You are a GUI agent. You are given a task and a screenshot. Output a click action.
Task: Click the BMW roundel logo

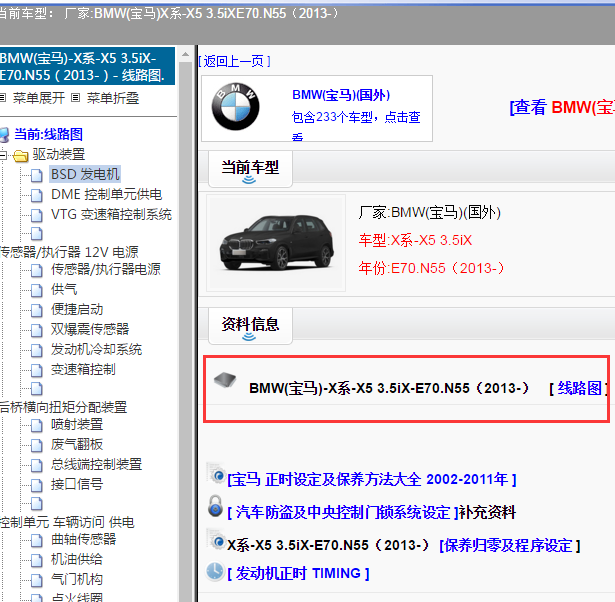point(235,107)
